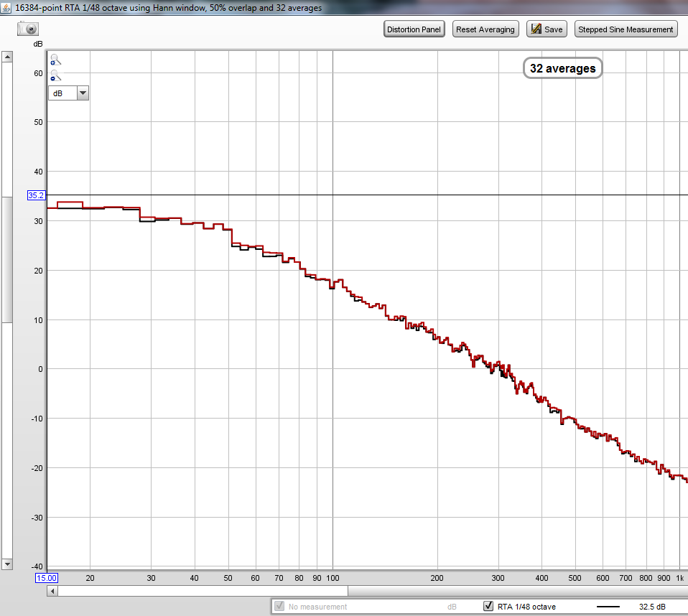
Task: Capture graph image with camera icon
Action: 28,29
